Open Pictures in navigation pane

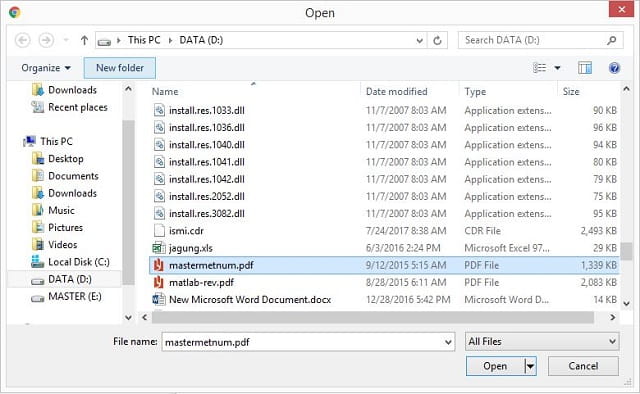pyautogui.click(x=58, y=227)
